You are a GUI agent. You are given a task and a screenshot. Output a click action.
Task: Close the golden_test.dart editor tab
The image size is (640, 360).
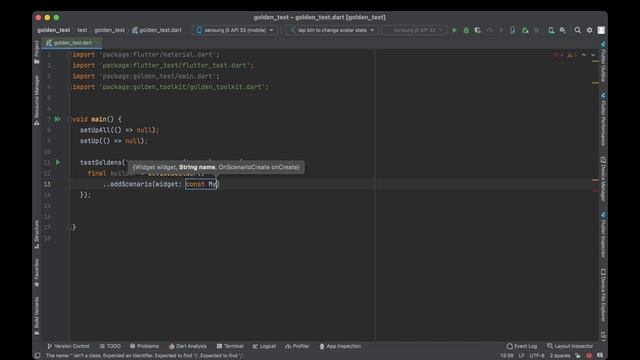click(x=97, y=43)
